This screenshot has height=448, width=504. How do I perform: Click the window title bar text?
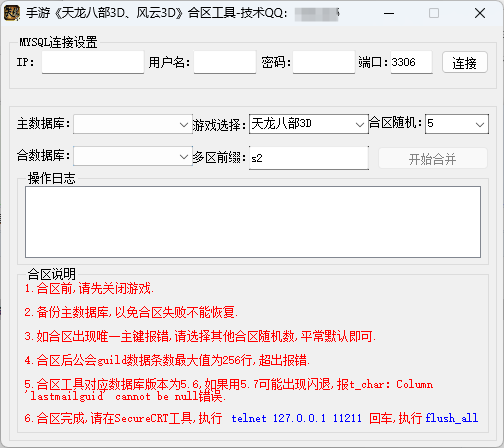pyautogui.click(x=157, y=13)
